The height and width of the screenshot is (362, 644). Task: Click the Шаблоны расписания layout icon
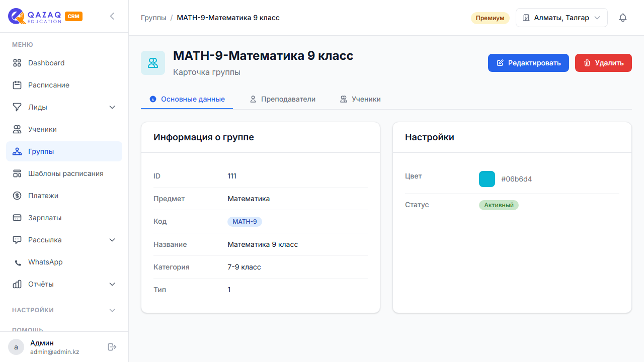point(17,173)
